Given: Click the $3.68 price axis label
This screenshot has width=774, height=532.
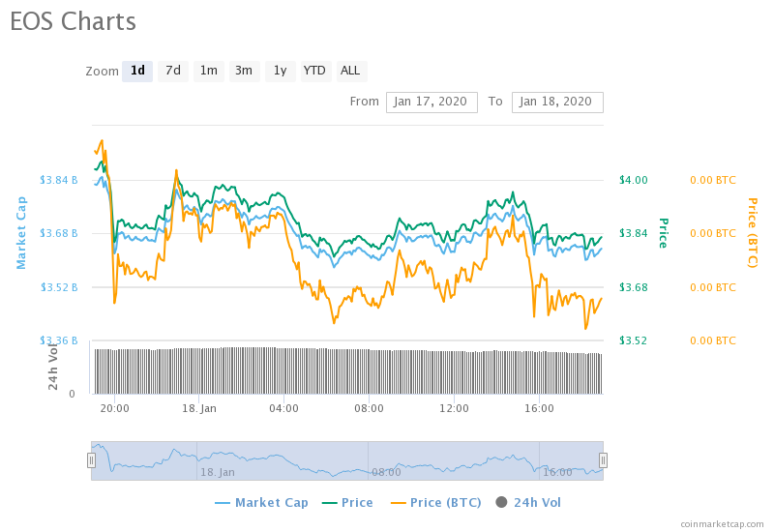Looking at the screenshot, I should coord(634,287).
